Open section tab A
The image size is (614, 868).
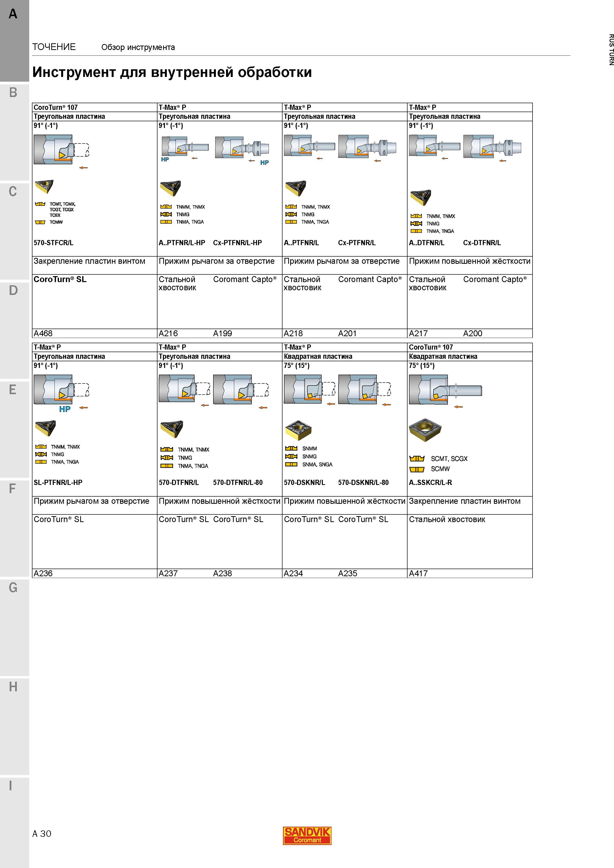pyautogui.click(x=14, y=41)
